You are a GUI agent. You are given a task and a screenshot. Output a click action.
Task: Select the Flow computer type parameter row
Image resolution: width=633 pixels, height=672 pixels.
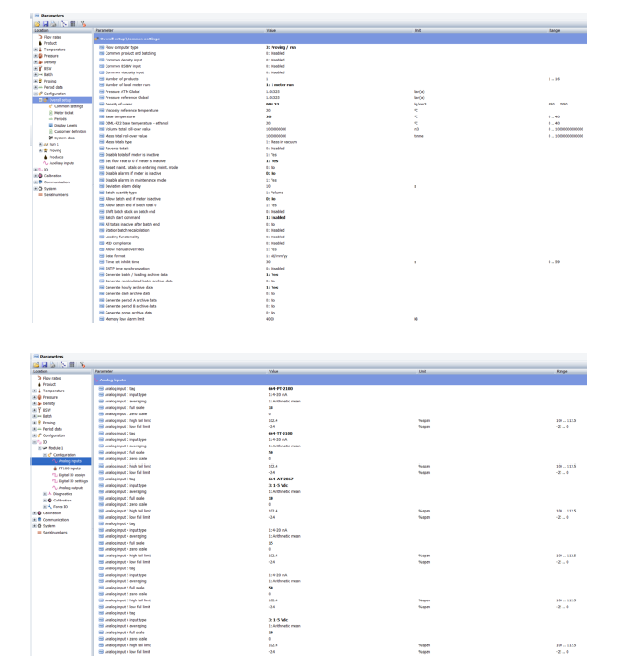(340, 47)
